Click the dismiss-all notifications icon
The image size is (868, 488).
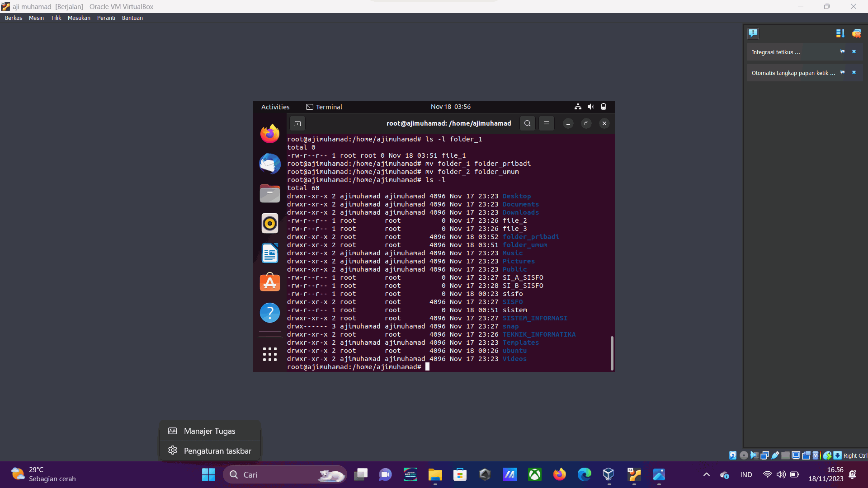856,33
